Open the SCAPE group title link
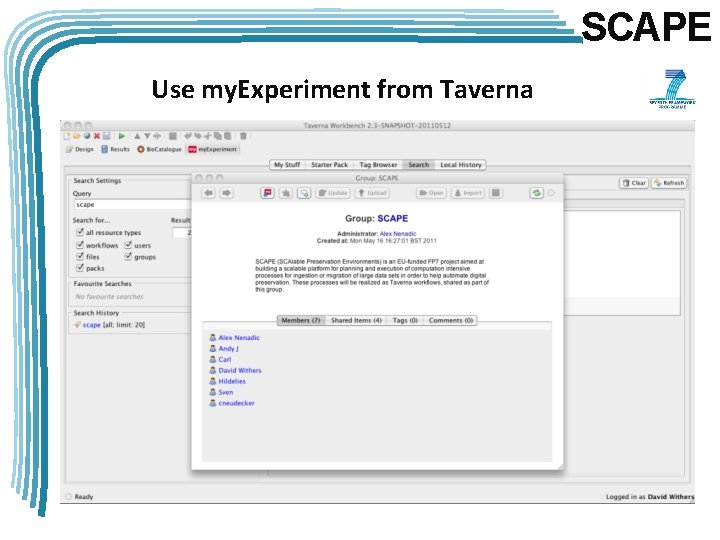 (393, 219)
